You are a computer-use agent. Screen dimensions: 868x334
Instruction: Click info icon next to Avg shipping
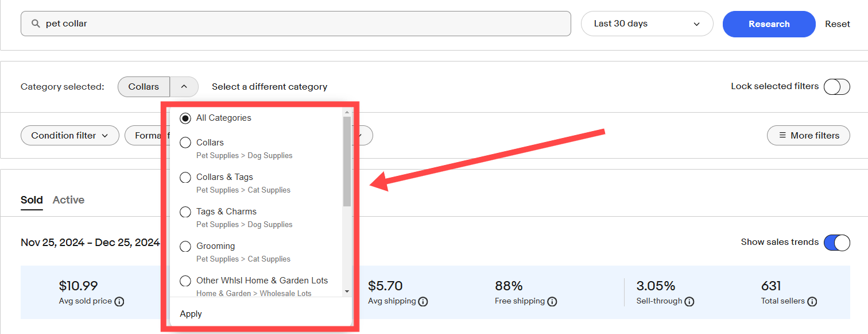pyautogui.click(x=423, y=301)
